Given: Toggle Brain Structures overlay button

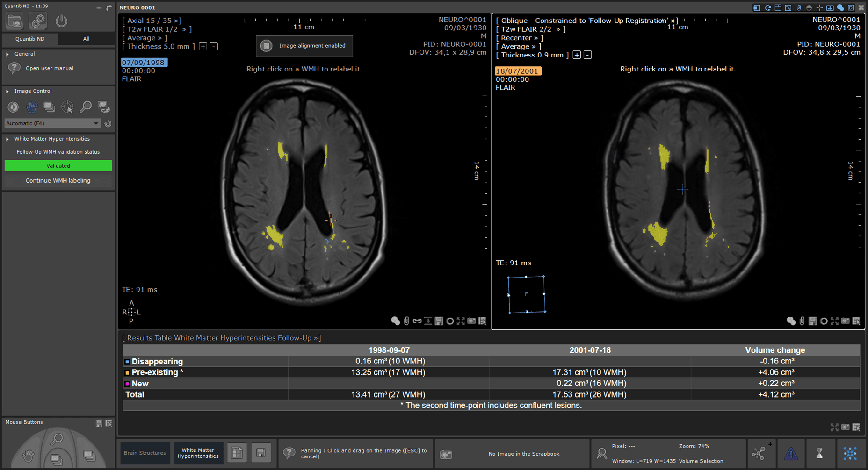Looking at the screenshot, I should click(145, 453).
